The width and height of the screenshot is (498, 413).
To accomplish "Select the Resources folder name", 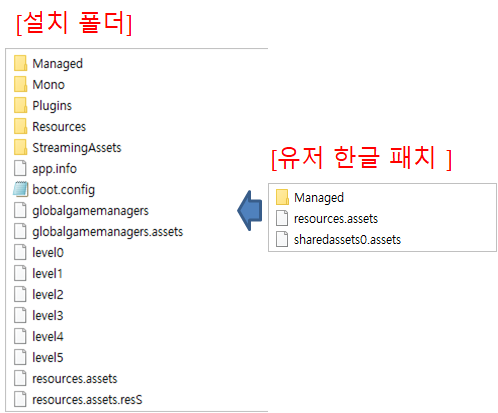I will pyautogui.click(x=59, y=127).
